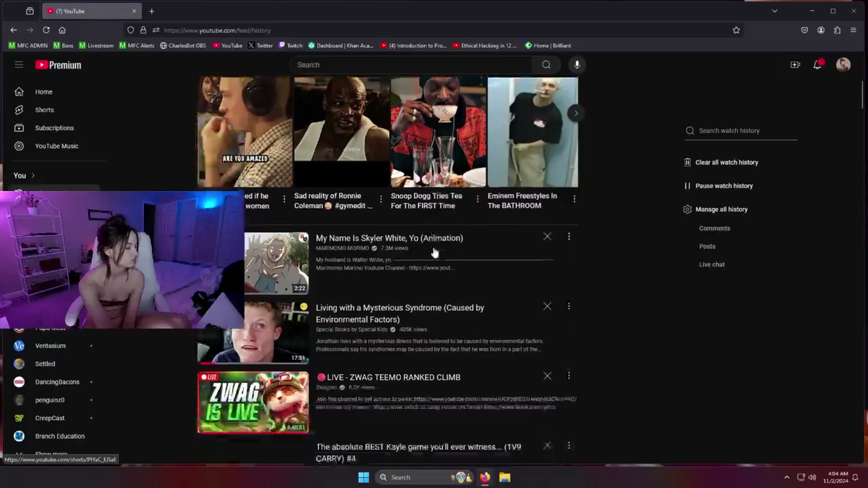Open the Twitch bookmark
Image resolution: width=868 pixels, height=488 pixels.
coord(291,46)
